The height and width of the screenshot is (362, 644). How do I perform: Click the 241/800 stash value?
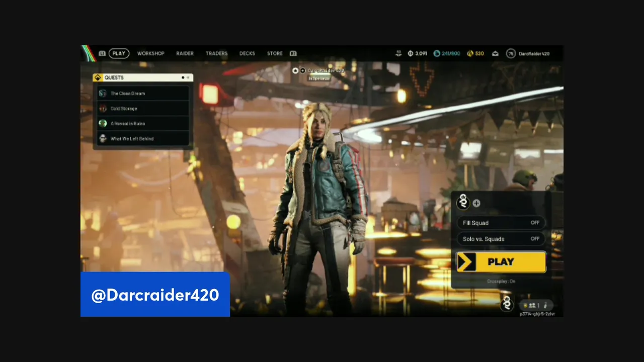(x=451, y=53)
